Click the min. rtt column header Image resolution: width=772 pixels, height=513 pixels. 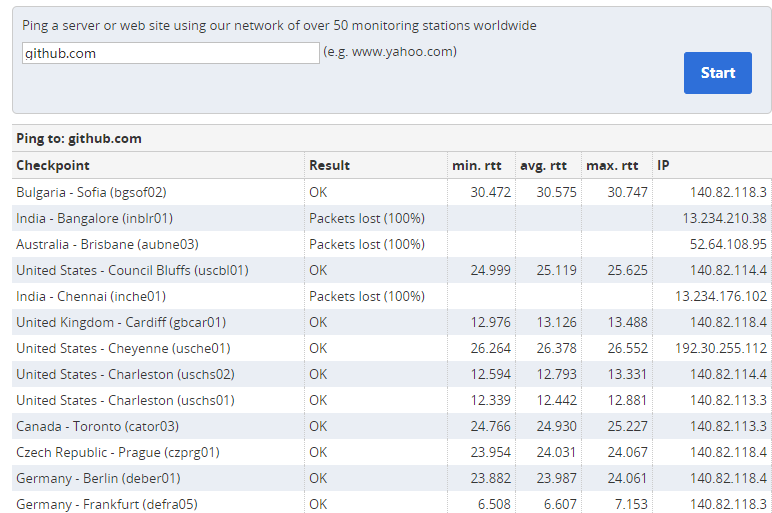coord(477,165)
